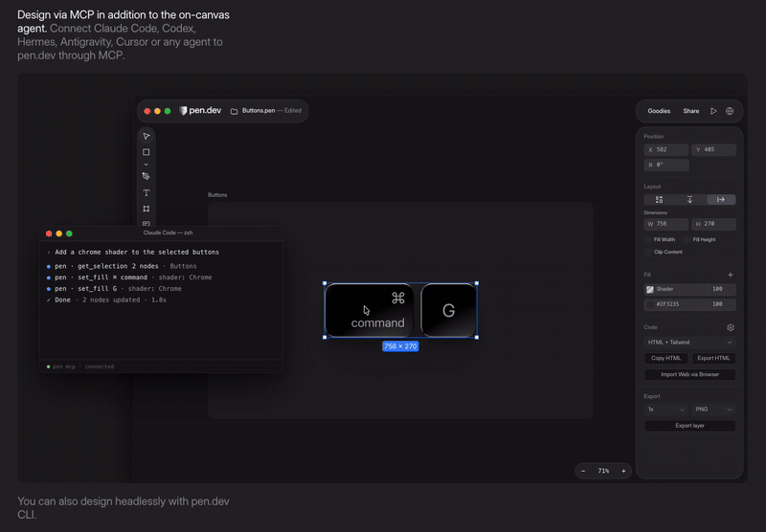Click the 756 × 270 size badge

coord(400,346)
